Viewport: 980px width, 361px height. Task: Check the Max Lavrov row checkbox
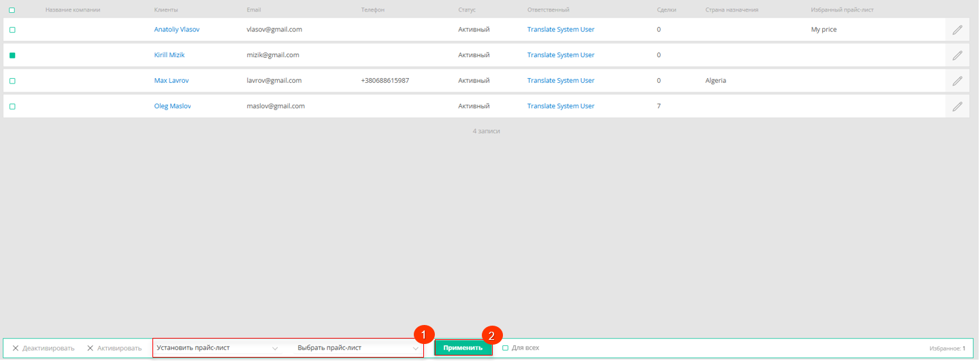(12, 81)
